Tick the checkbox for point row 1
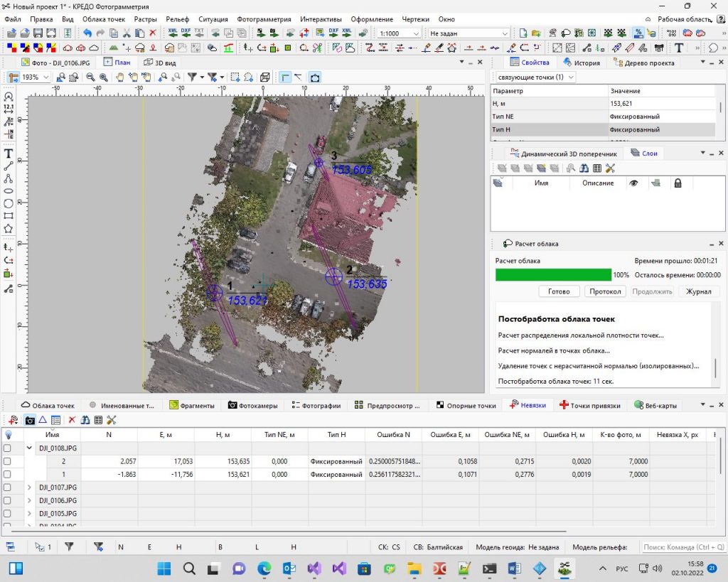This screenshot has width=728, height=582. (7, 474)
